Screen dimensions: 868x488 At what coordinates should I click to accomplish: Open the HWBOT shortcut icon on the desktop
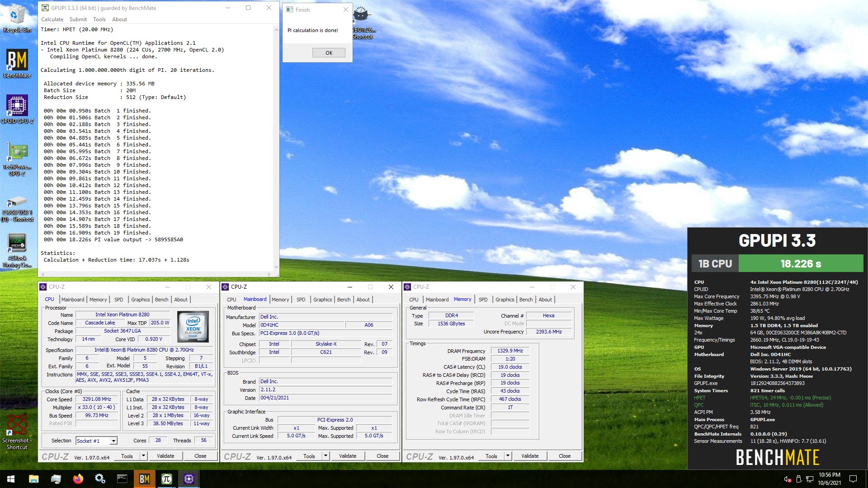[x=362, y=23]
